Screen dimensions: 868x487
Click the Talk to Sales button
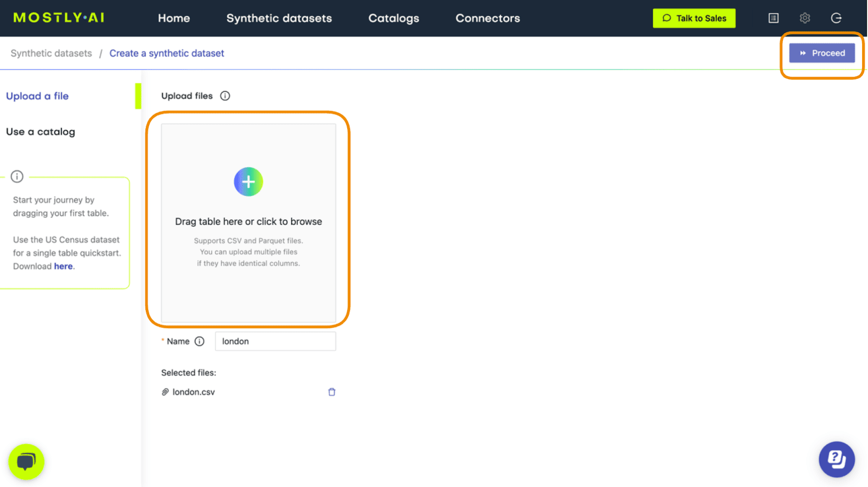pyautogui.click(x=694, y=18)
